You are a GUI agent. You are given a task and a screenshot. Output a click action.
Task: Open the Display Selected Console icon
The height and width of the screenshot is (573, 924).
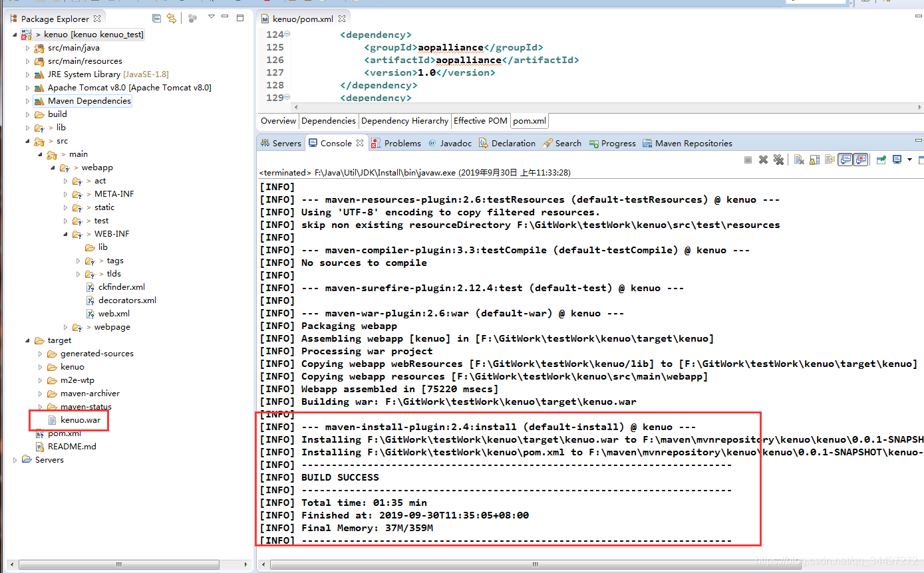point(897,160)
